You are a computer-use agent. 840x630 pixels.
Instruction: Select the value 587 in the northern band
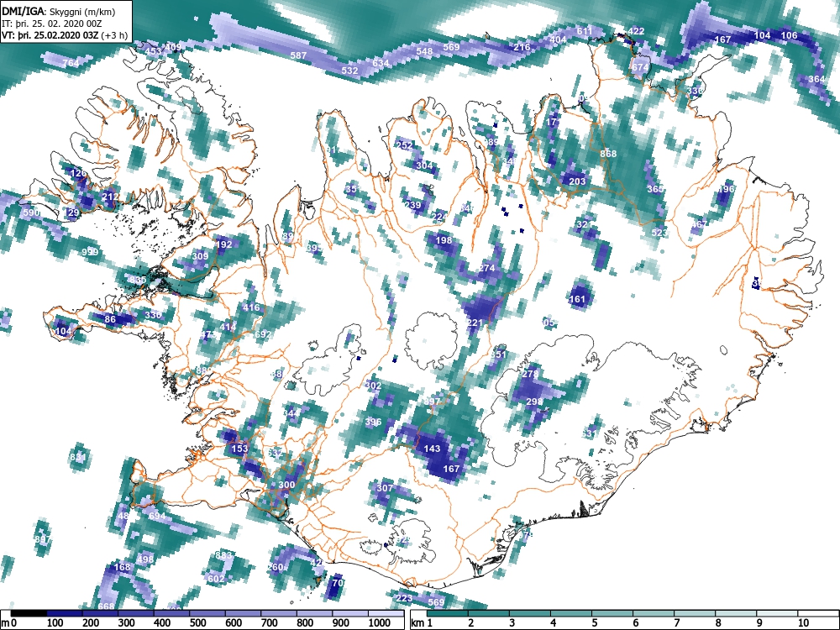coord(298,55)
